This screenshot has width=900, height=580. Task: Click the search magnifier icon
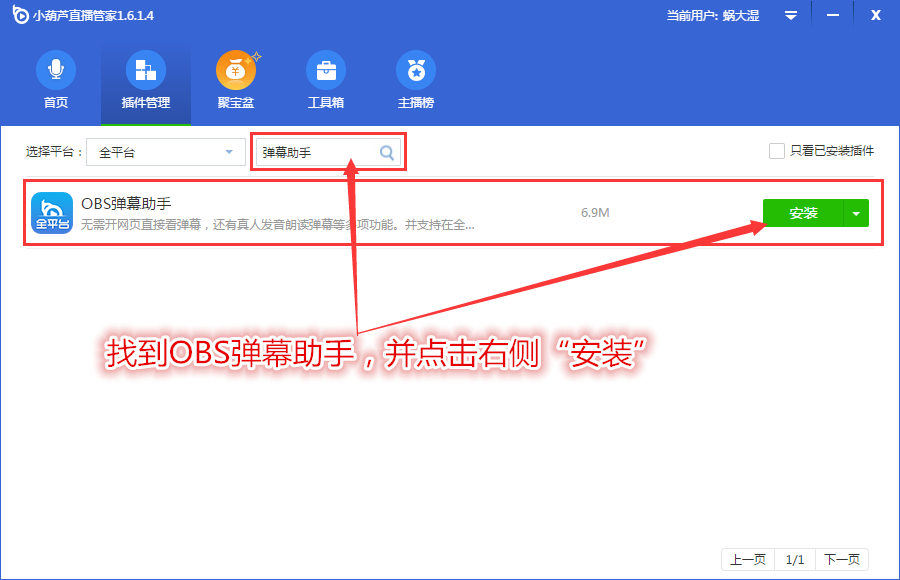(x=386, y=150)
